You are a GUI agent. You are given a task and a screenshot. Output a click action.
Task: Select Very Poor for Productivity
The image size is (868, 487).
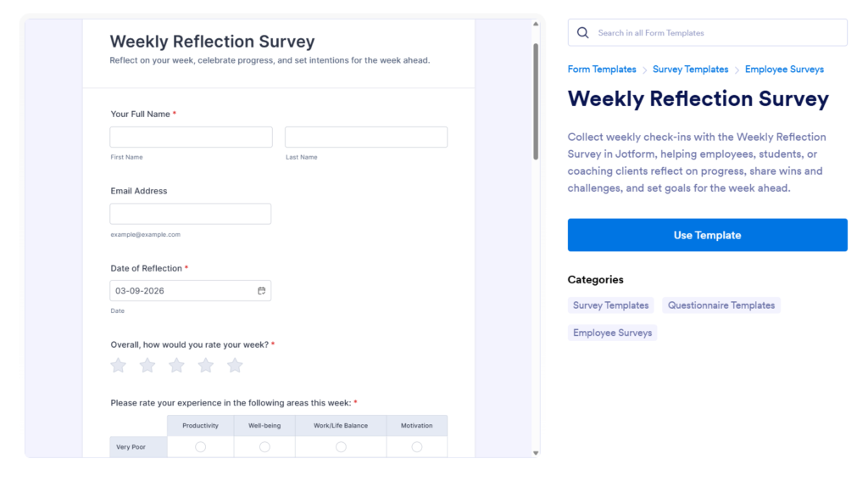click(x=200, y=447)
